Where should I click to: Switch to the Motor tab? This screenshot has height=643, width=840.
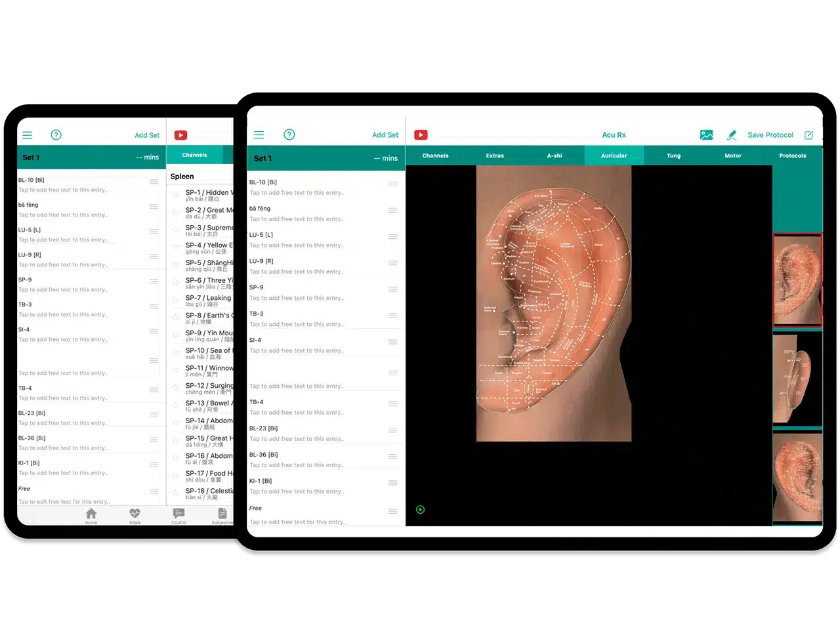click(732, 156)
